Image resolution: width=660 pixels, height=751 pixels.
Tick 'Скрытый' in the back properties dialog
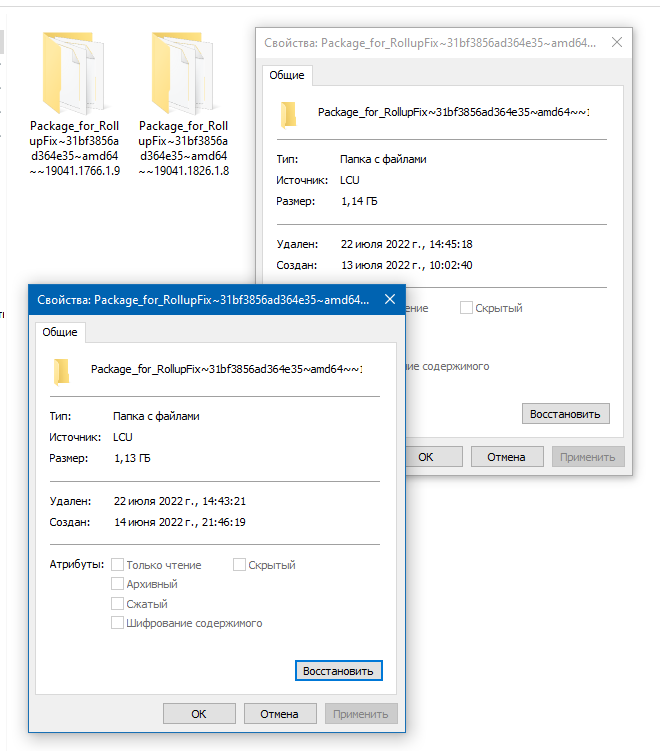coord(466,307)
